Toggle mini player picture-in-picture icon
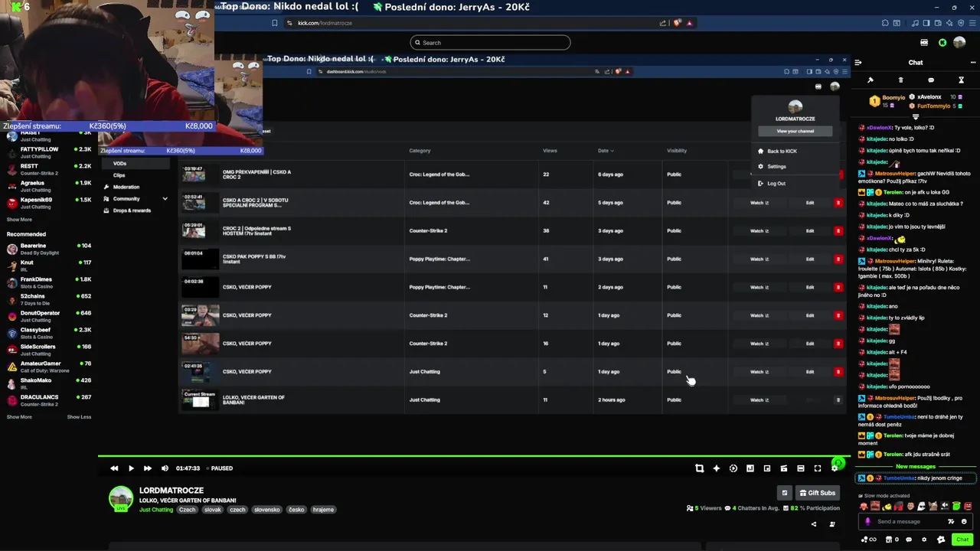Image resolution: width=980 pixels, height=551 pixels. click(767, 468)
